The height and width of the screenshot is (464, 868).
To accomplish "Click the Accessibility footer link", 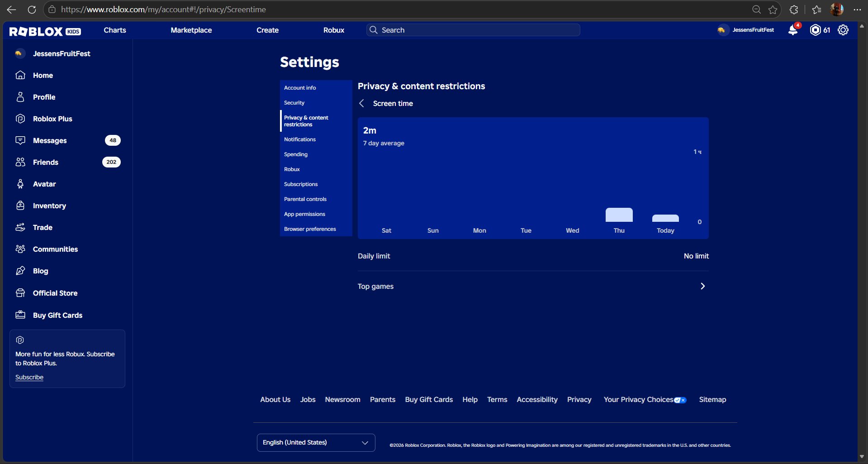I will point(537,399).
